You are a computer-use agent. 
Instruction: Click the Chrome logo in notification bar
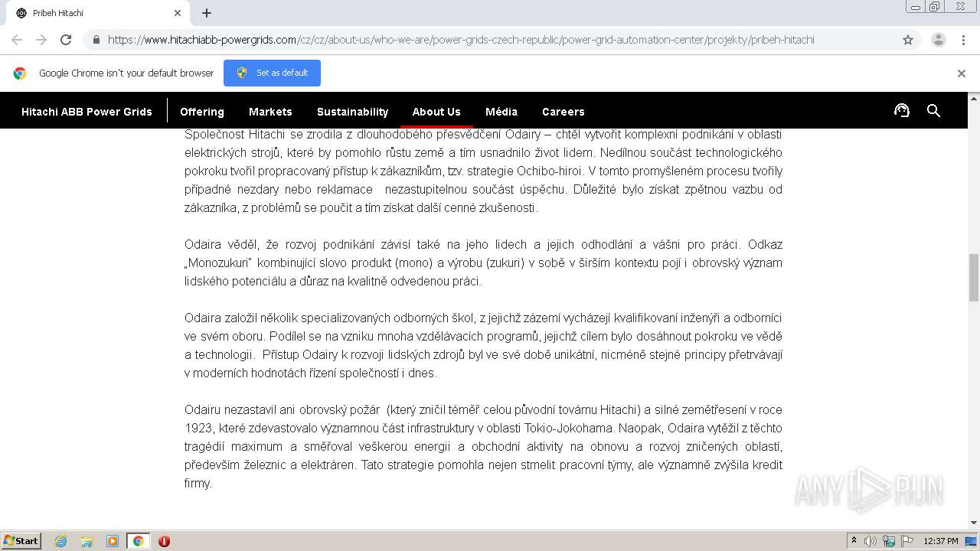(x=20, y=73)
